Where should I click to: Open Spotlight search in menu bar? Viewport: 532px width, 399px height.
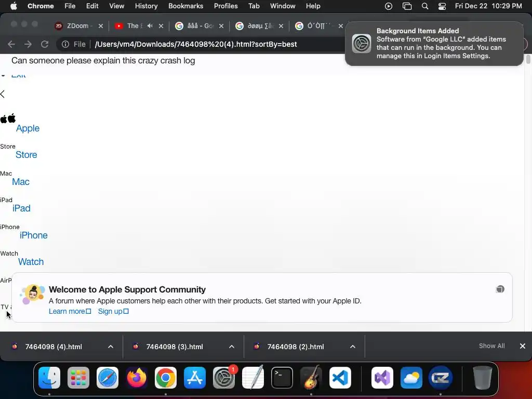click(425, 6)
